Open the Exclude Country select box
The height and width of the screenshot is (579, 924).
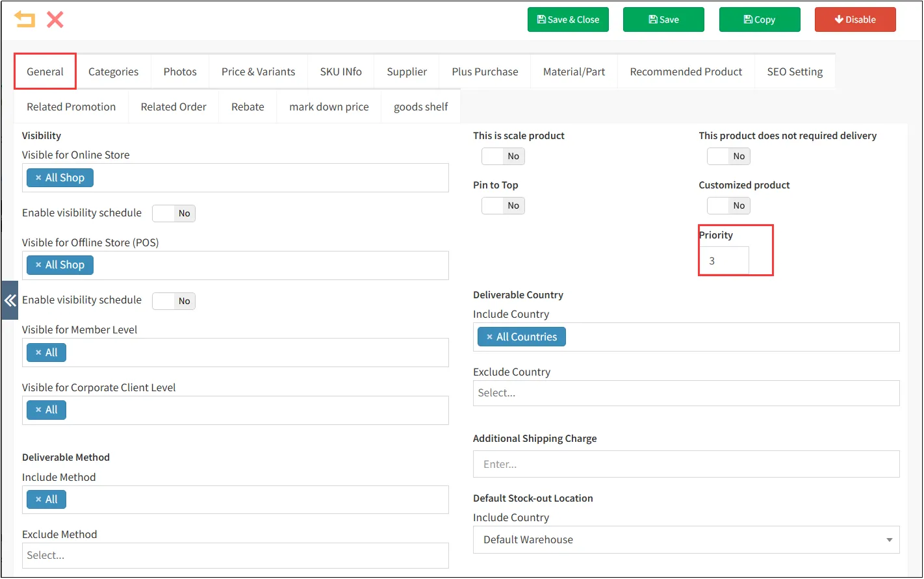686,393
